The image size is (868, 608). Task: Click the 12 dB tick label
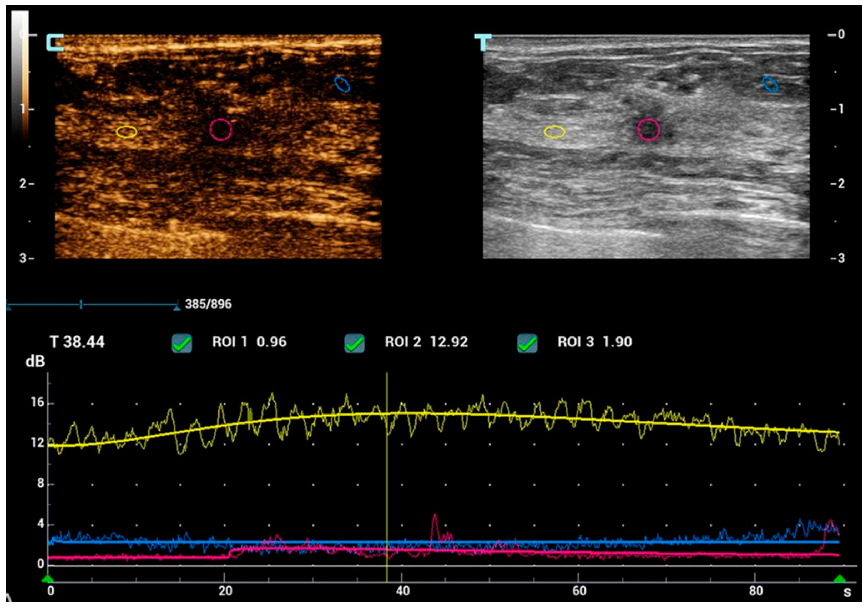coord(38,442)
